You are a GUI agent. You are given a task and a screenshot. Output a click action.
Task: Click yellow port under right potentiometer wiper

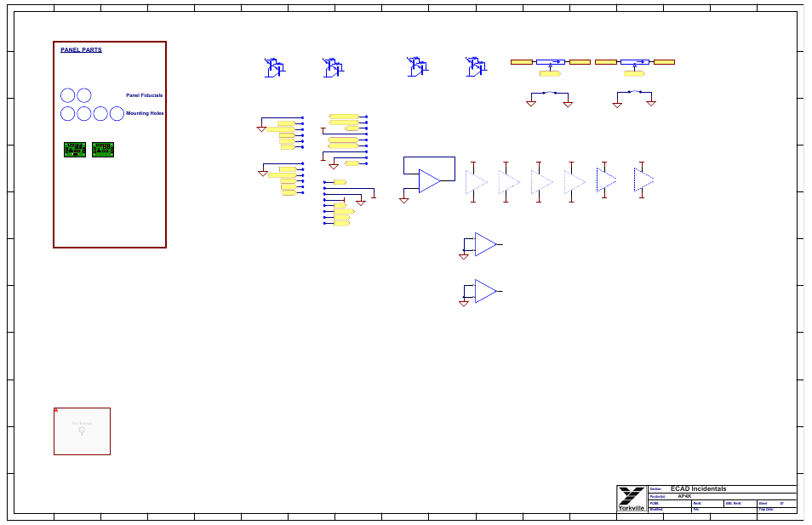point(634,73)
